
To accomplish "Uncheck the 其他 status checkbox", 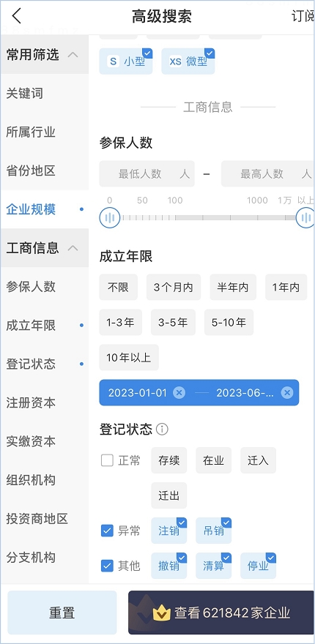I will 107,566.
